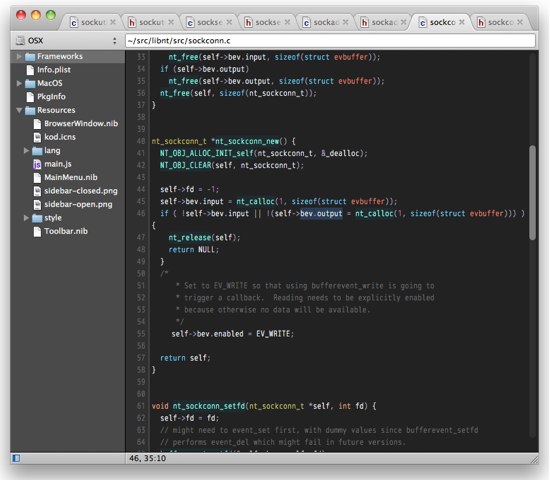Expand the lang folder triangle
The image size is (550, 480).
(x=26, y=151)
